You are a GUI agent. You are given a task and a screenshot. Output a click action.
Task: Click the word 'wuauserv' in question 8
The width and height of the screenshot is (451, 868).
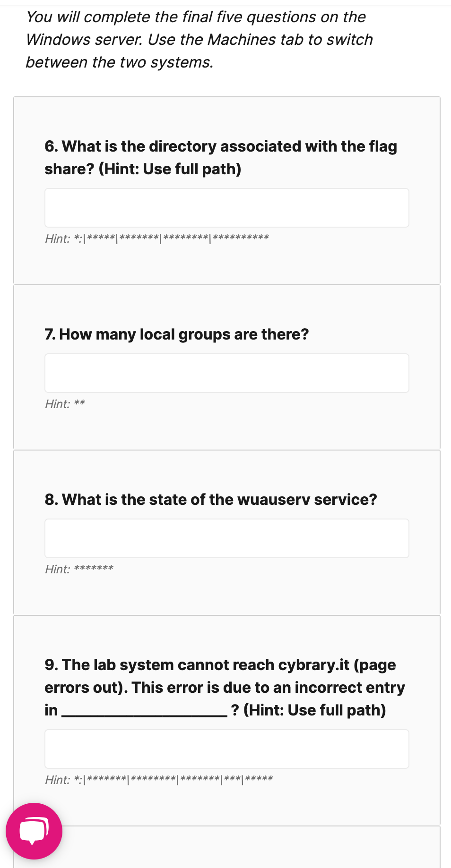(x=274, y=500)
